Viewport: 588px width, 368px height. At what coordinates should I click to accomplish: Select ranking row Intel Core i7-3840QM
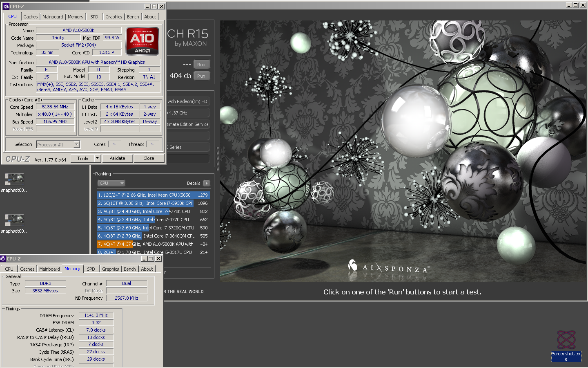pyautogui.click(x=153, y=236)
